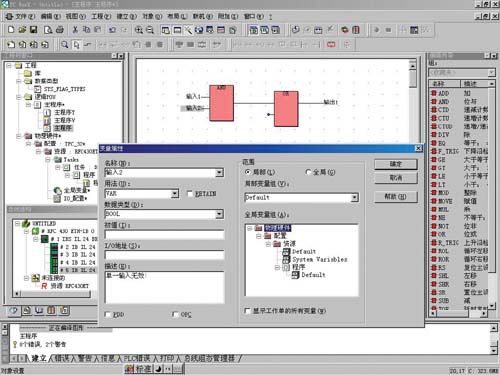Click the initial value input field
Image resolution: width=500 pixels, height=375 pixels.
tap(164, 235)
